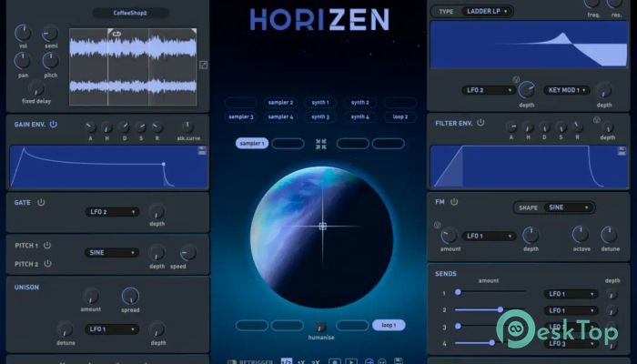Select the sampler 2 slot
This screenshot has width=637, height=364.
pyautogui.click(x=280, y=103)
